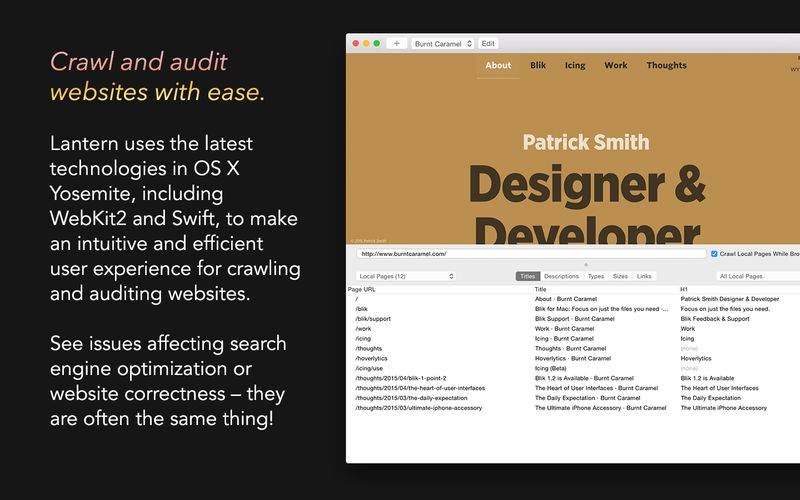
Task: Open Thoughts in the website navigation
Action: pos(666,65)
